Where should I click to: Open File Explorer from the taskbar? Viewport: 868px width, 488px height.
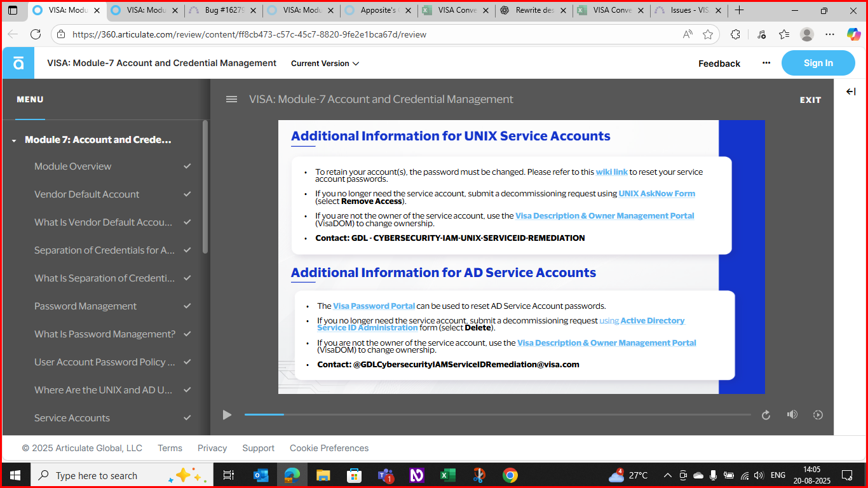[x=323, y=475]
